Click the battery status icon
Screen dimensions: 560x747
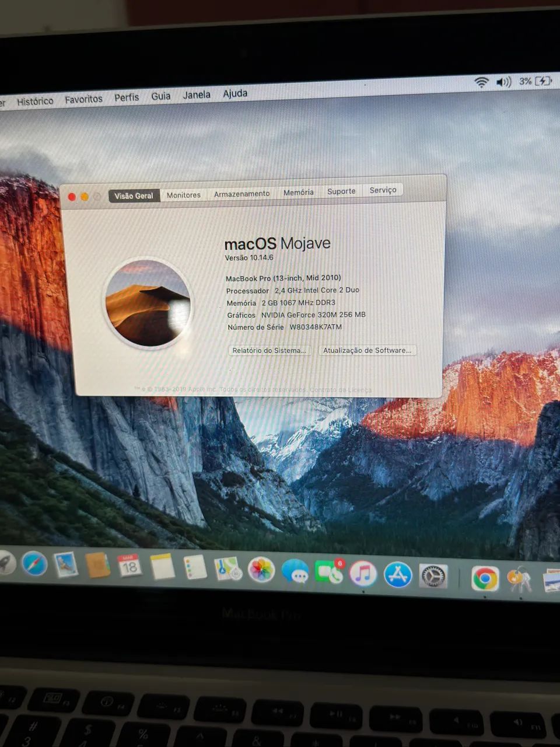pyautogui.click(x=544, y=81)
